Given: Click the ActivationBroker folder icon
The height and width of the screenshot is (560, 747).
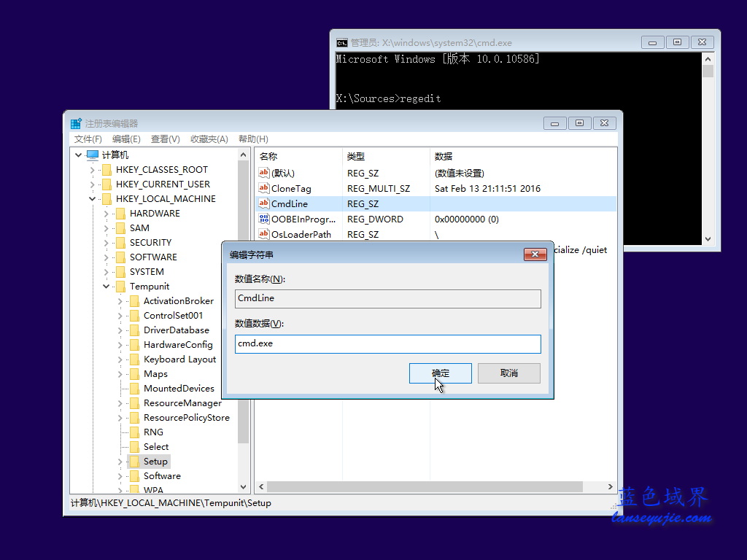Looking at the screenshot, I should (135, 301).
